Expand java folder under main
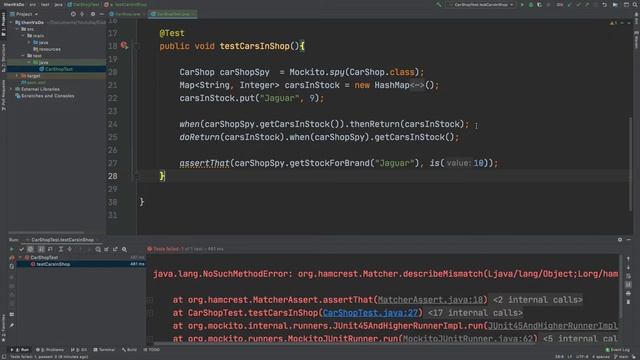Screen dimensions: 640x360 (29, 42)
